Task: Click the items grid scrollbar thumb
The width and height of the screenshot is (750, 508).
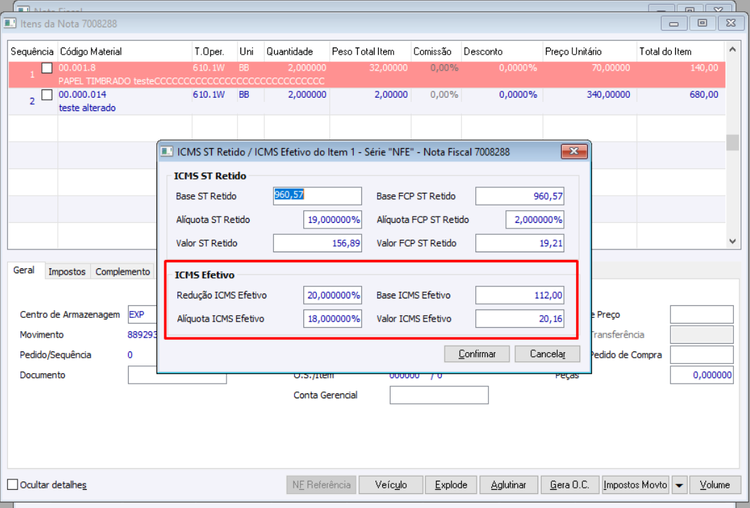Action: (732, 143)
